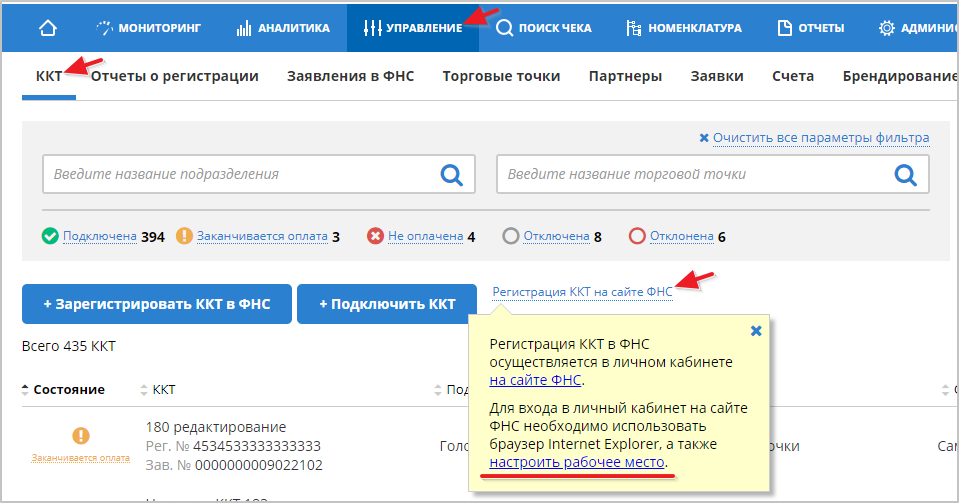The width and height of the screenshot is (959, 503).
Task: Click Зарегистрировать ККТ в ФНС button
Action: (x=156, y=304)
